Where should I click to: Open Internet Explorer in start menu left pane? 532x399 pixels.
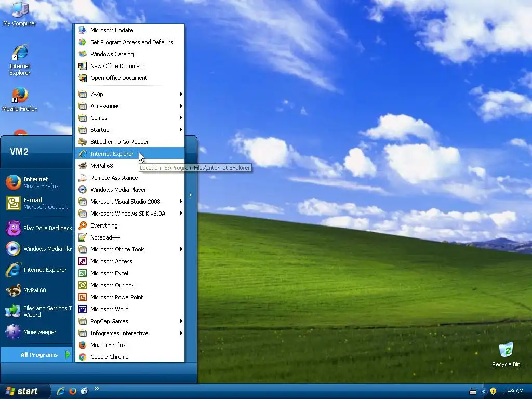(37, 270)
